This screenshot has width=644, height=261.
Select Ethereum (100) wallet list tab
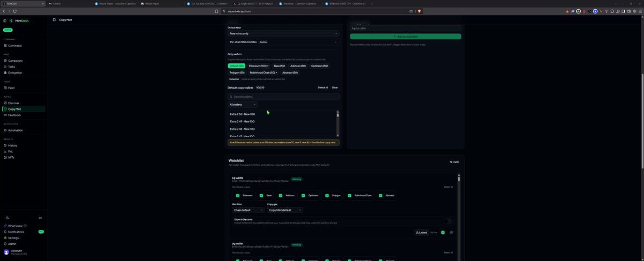[x=259, y=66]
